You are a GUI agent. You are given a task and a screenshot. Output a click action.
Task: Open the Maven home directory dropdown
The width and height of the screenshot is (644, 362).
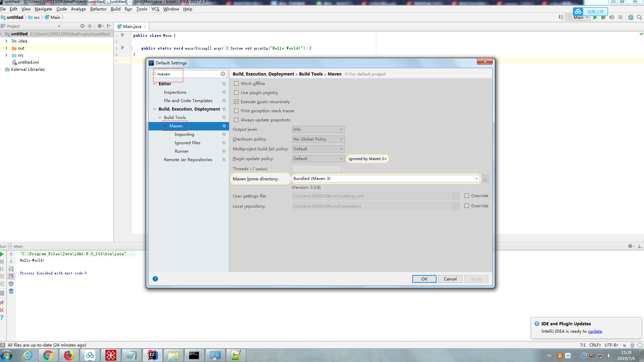386,179
